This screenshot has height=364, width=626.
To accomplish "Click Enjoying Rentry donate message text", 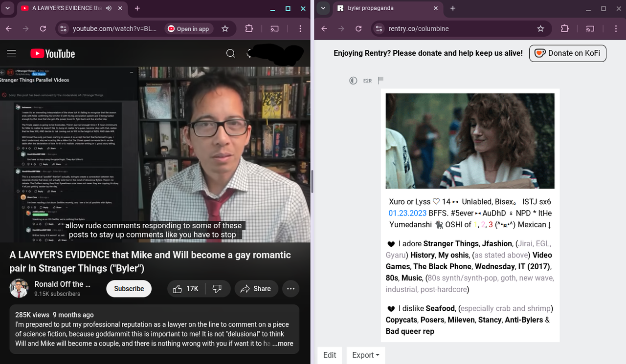I will click(428, 53).
